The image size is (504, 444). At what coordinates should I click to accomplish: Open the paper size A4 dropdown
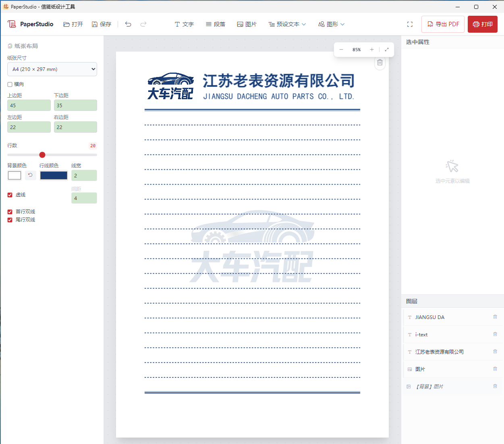52,69
